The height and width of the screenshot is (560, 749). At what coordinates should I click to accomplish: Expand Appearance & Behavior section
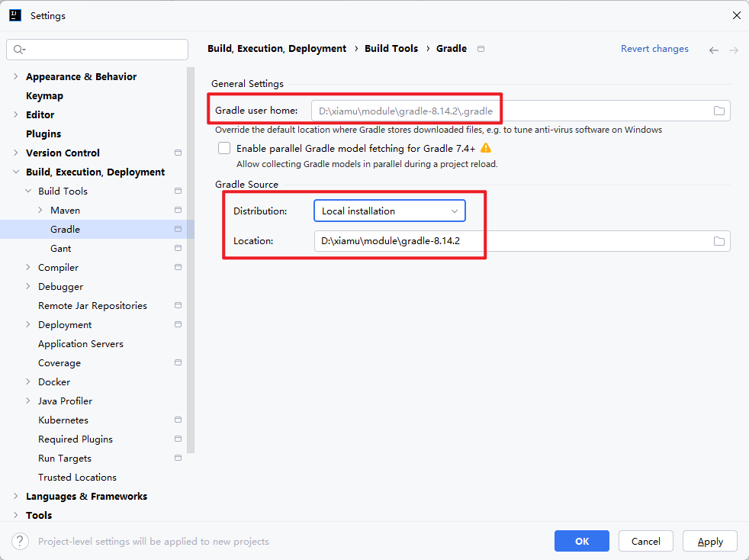tap(16, 76)
